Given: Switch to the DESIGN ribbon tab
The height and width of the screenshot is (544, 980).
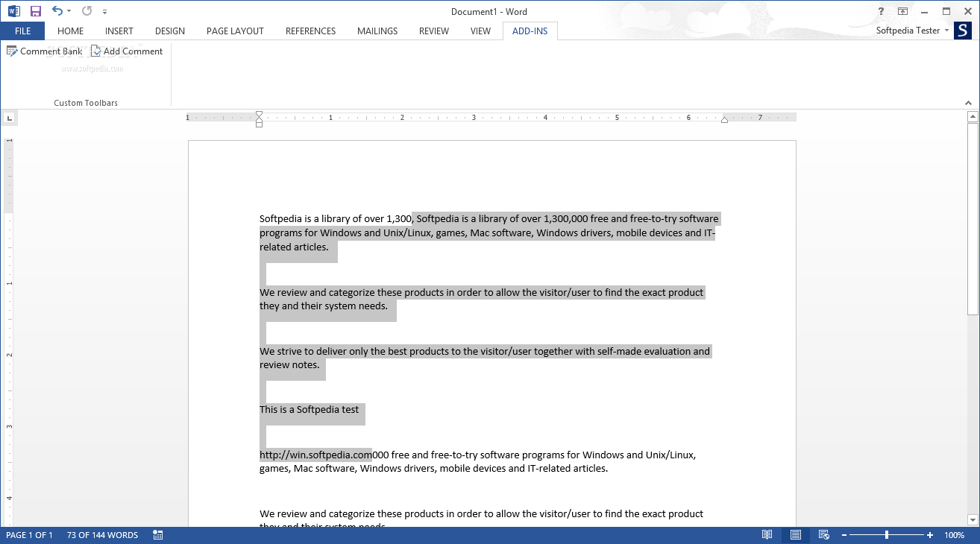Looking at the screenshot, I should (x=170, y=31).
